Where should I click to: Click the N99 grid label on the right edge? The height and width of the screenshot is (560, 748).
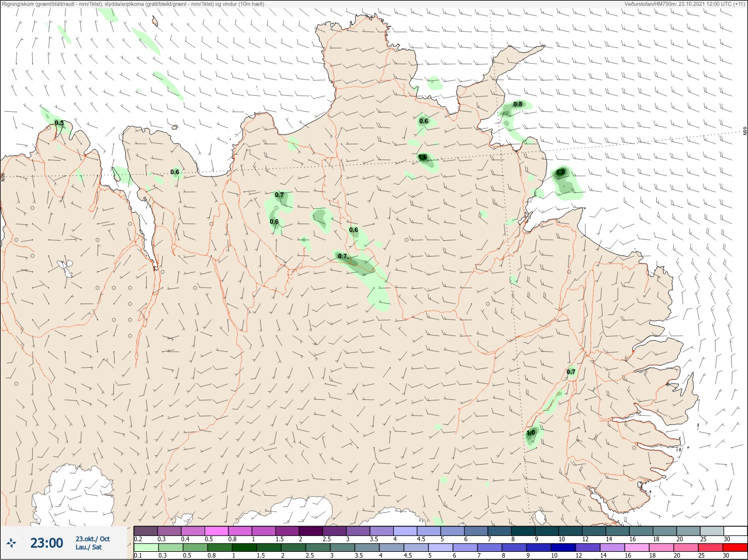tap(745, 132)
